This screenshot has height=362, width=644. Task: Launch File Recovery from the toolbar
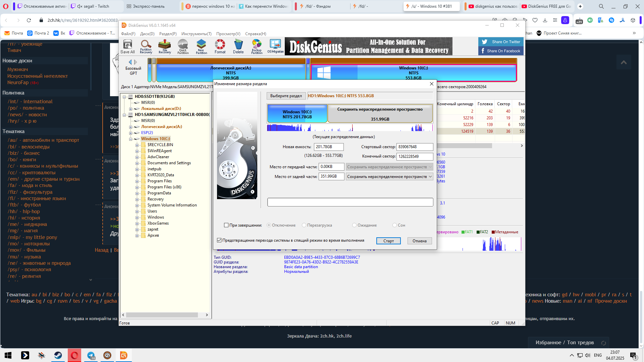tap(165, 46)
